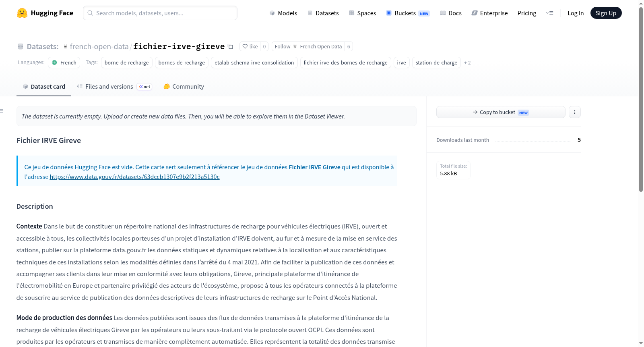
Task: Go to Spaces
Action: [363, 13]
